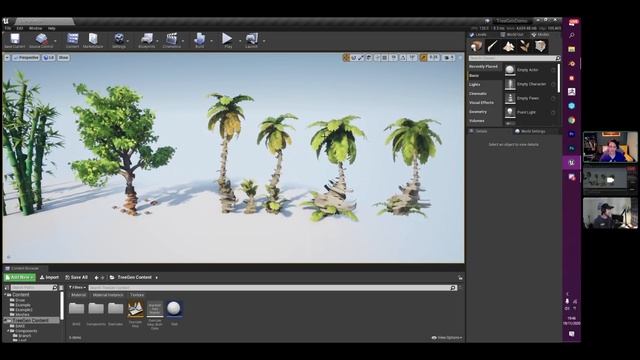This screenshot has width=640, height=360.
Task: Open the Windows taskbar search icon
Action: (572, 36)
